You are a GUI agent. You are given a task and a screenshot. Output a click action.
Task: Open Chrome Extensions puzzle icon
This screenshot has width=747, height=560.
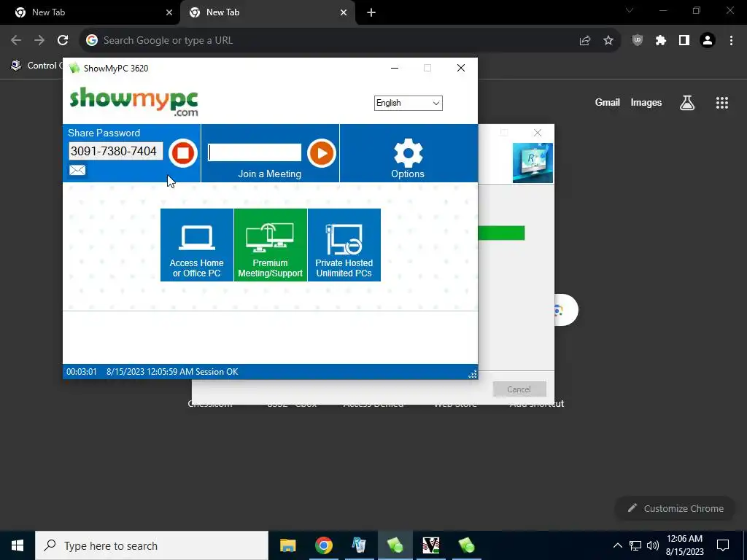pos(661,41)
